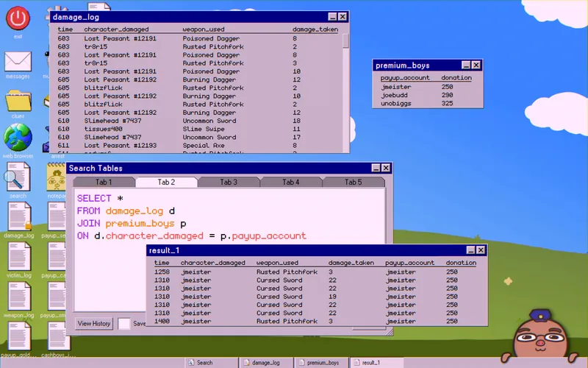
Task: Activate the premium_boys taskbar button
Action: (x=322, y=363)
